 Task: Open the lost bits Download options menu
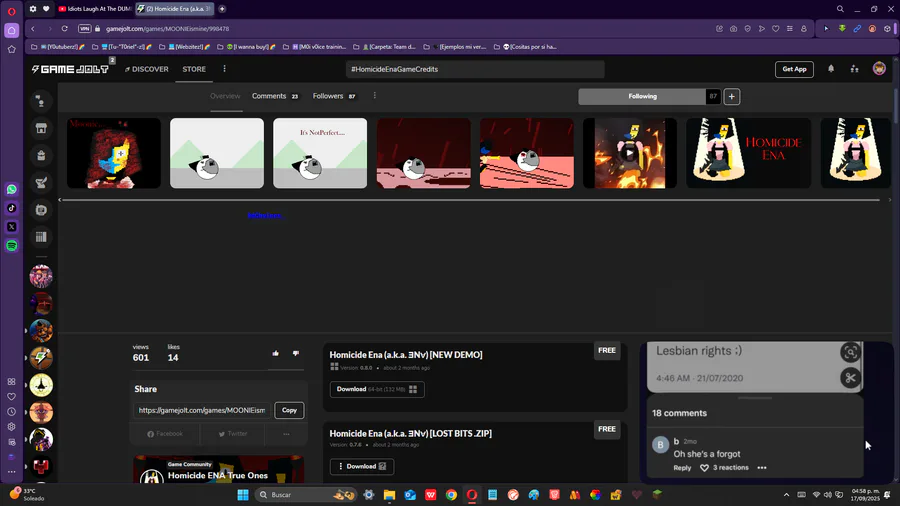point(362,466)
